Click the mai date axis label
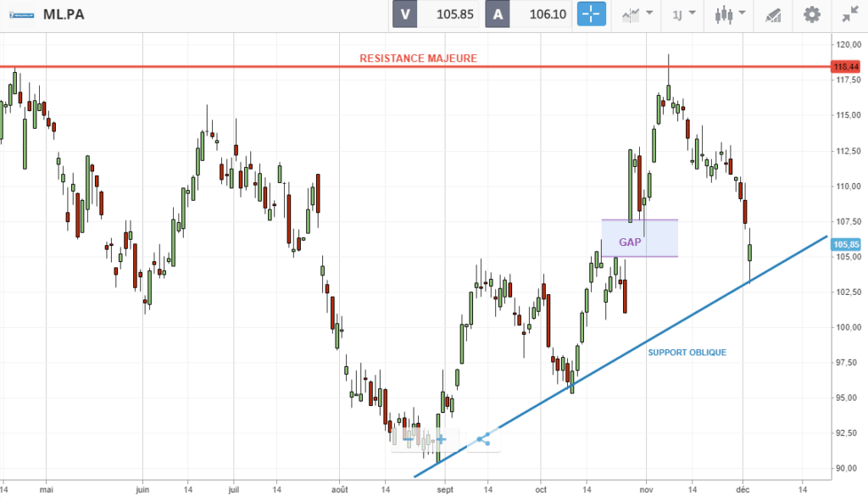Screen dimensions: 868x501 pyautogui.click(x=47, y=489)
